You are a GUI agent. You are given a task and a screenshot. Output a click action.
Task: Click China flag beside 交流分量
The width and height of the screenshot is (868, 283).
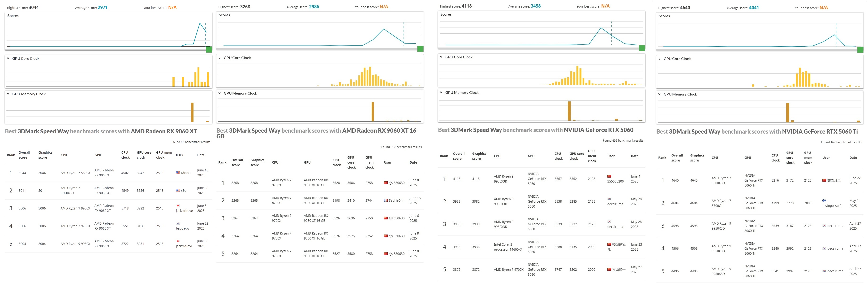click(x=824, y=180)
